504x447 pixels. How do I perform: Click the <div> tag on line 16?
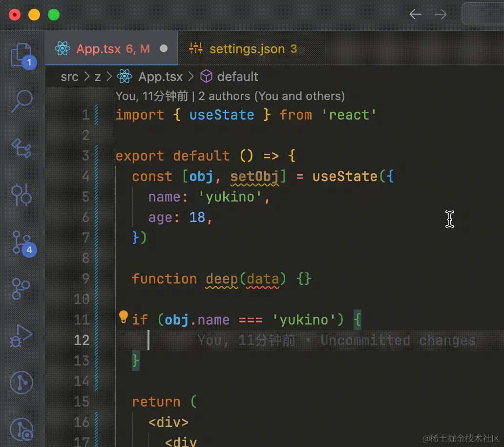(x=168, y=422)
